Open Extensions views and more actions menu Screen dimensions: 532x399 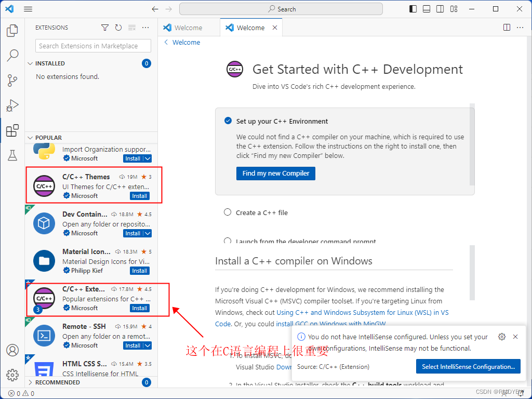[145, 28]
